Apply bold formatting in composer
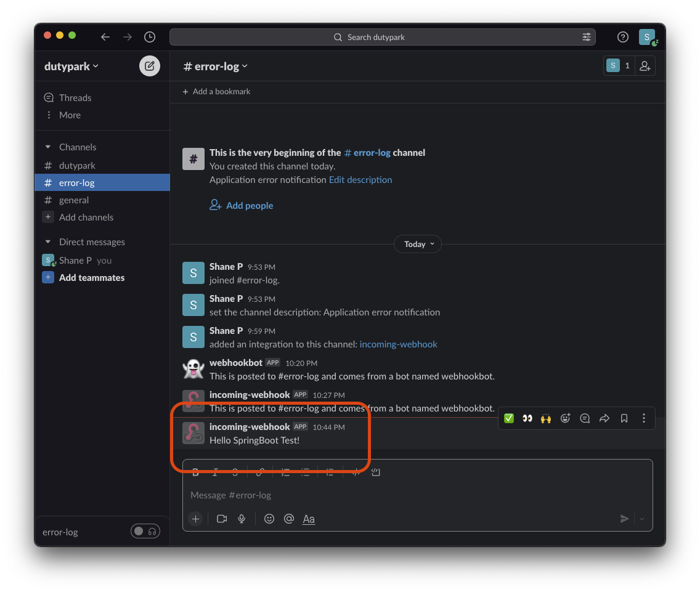The width and height of the screenshot is (700, 592). point(195,472)
